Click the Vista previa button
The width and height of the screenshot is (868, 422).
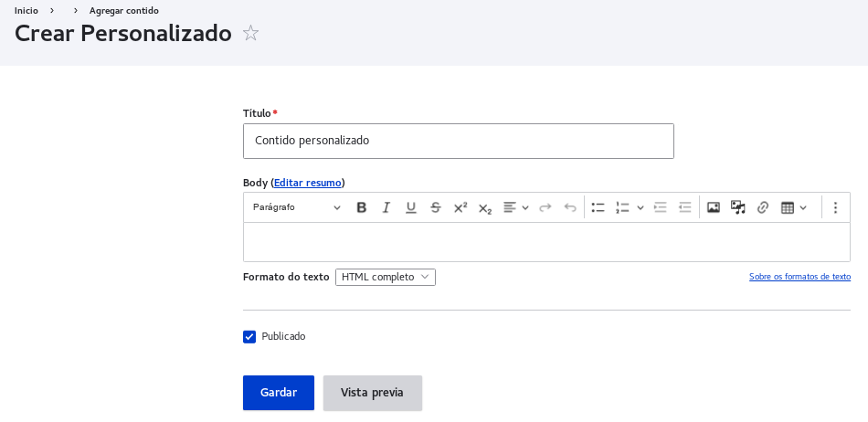click(x=373, y=393)
